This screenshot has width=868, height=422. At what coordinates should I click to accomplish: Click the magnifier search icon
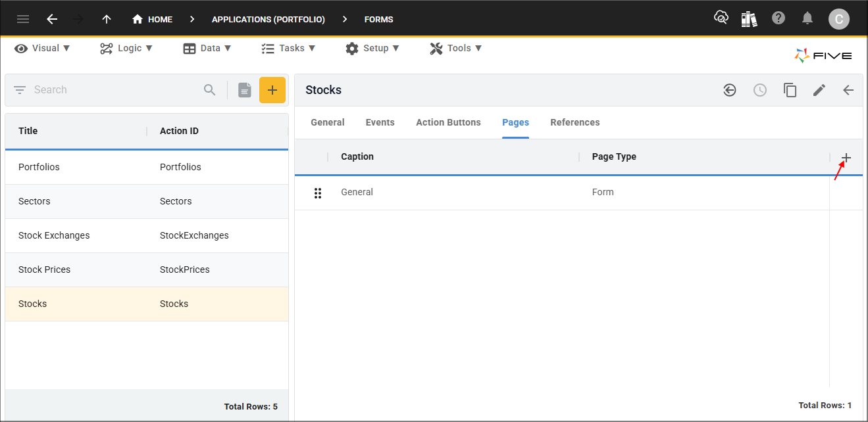[x=210, y=90]
